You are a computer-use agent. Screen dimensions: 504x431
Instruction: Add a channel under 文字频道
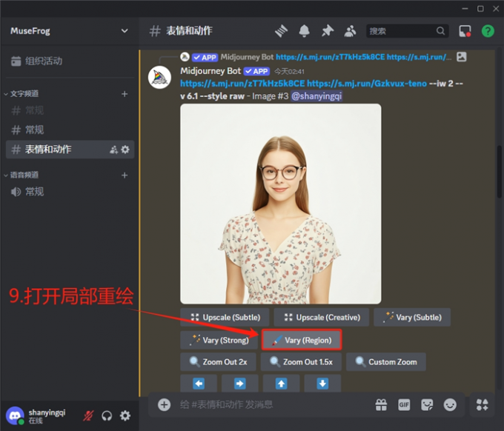(x=125, y=94)
